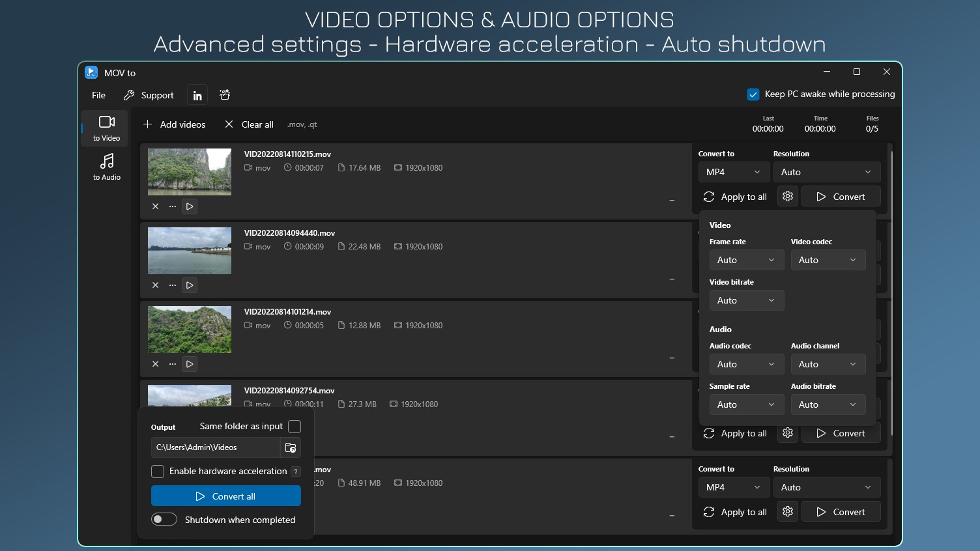Open the MP4 output format dropdown
The height and width of the screenshot is (551, 980).
tap(734, 171)
